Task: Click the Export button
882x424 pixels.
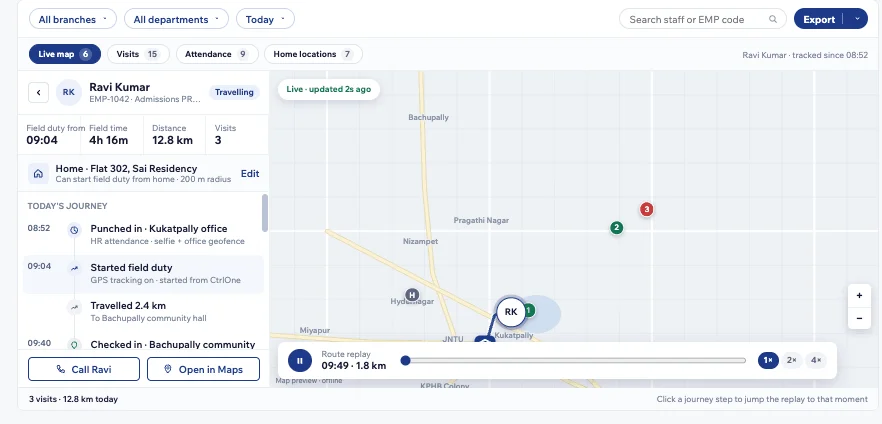Action: click(x=818, y=19)
